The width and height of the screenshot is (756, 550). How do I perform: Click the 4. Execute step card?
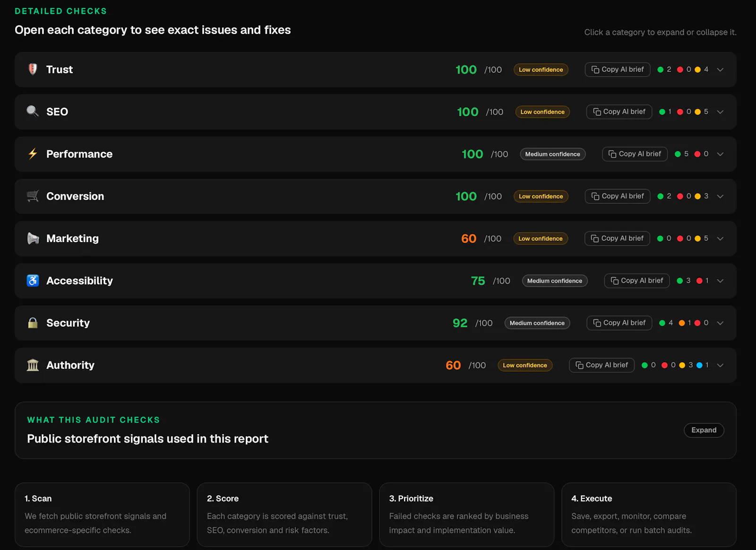point(649,515)
